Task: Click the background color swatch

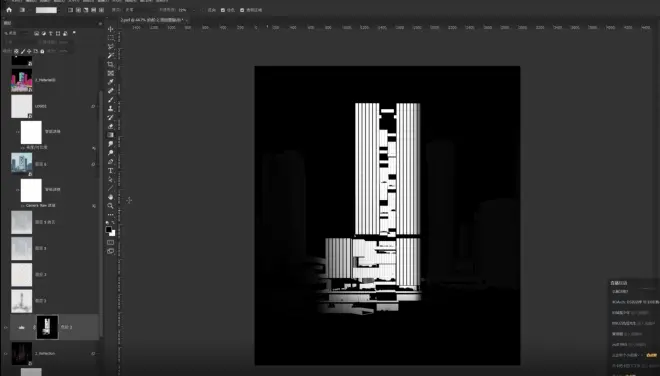Action: pos(113,233)
